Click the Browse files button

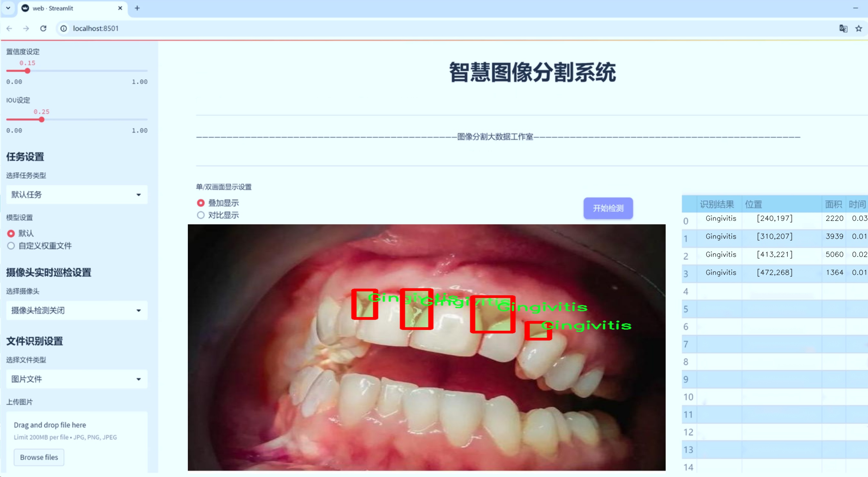(39, 457)
